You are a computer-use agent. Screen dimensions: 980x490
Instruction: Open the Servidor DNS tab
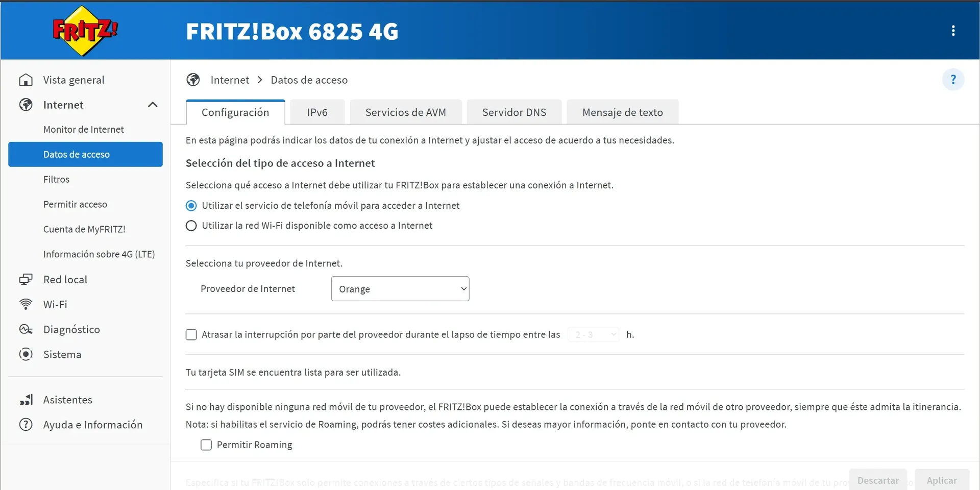point(513,112)
